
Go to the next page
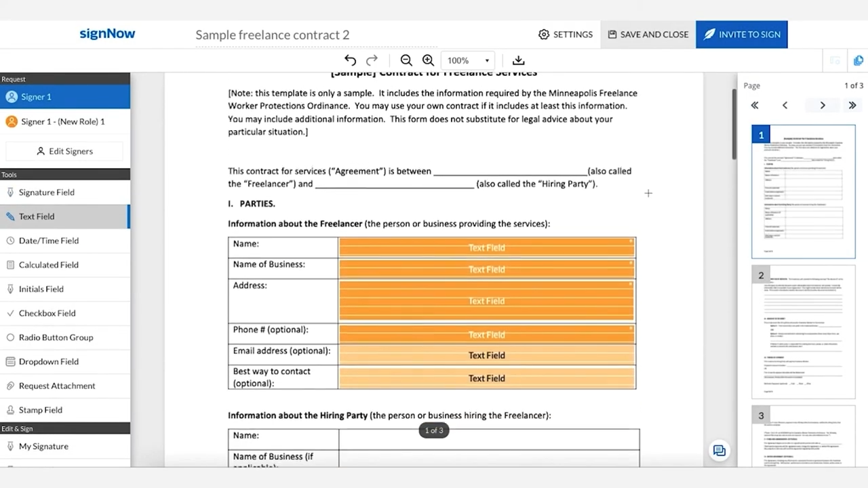click(823, 105)
